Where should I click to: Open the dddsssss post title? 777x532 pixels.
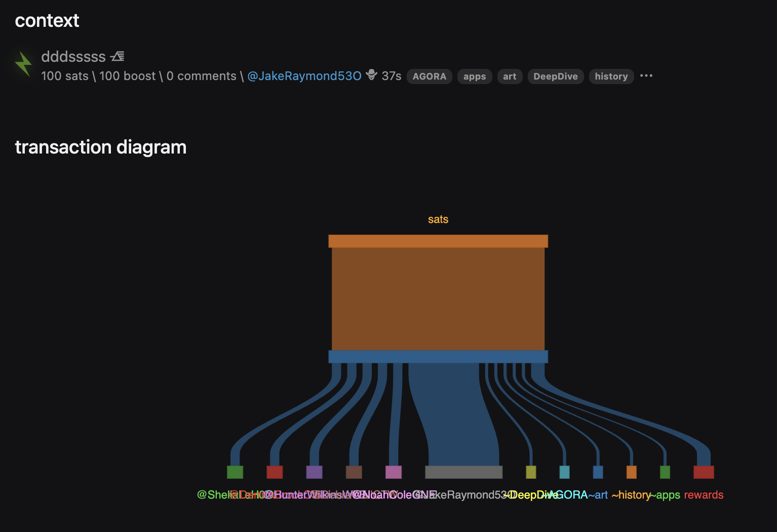73,57
